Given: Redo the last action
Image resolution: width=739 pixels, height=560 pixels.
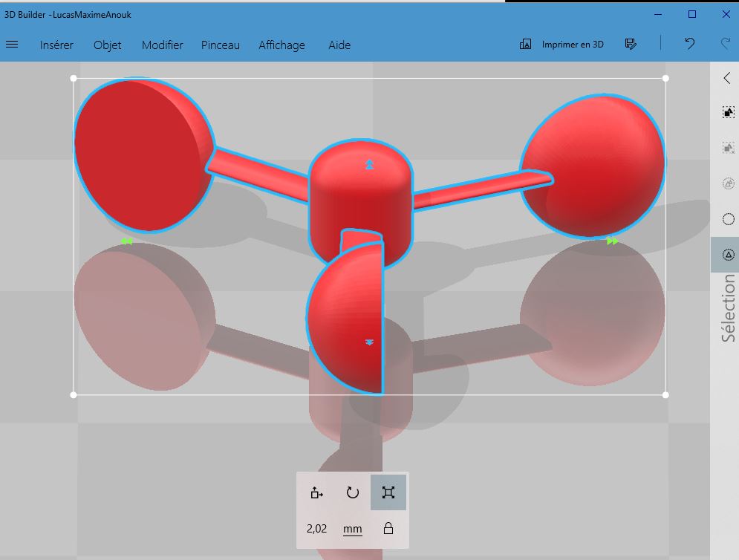Looking at the screenshot, I should coord(726,44).
